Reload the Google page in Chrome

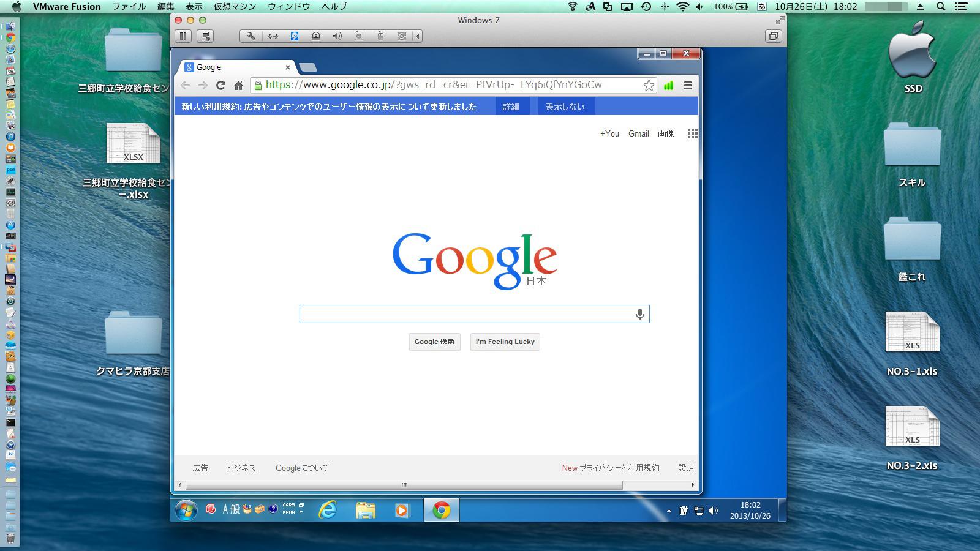[x=221, y=85]
